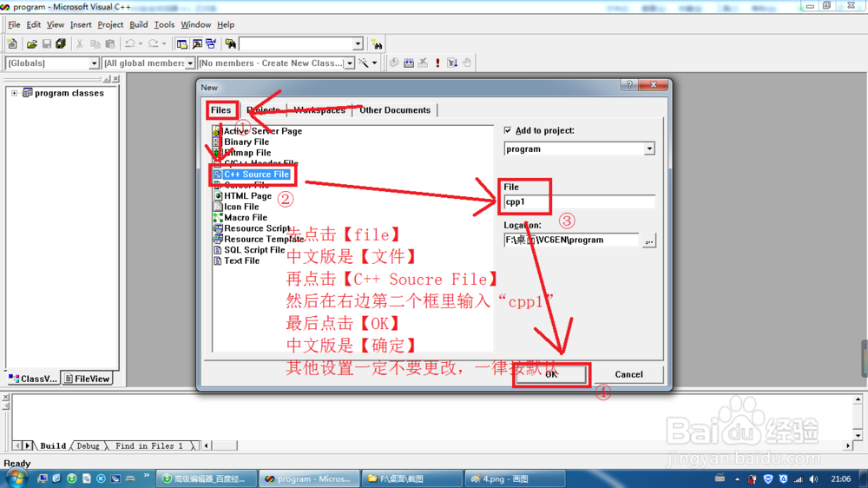The height and width of the screenshot is (488, 868).
Task: Click the hand Insert Breakpoint icon
Action: click(467, 63)
